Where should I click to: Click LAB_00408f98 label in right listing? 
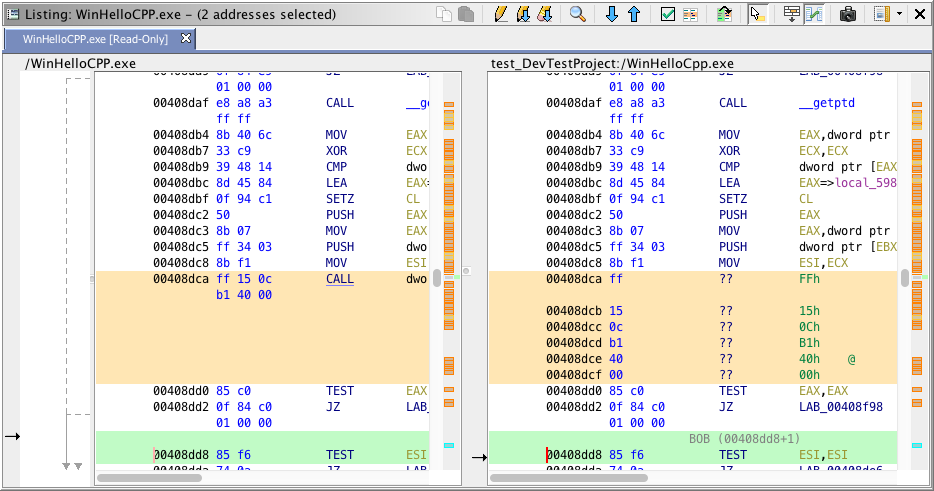tap(840, 407)
